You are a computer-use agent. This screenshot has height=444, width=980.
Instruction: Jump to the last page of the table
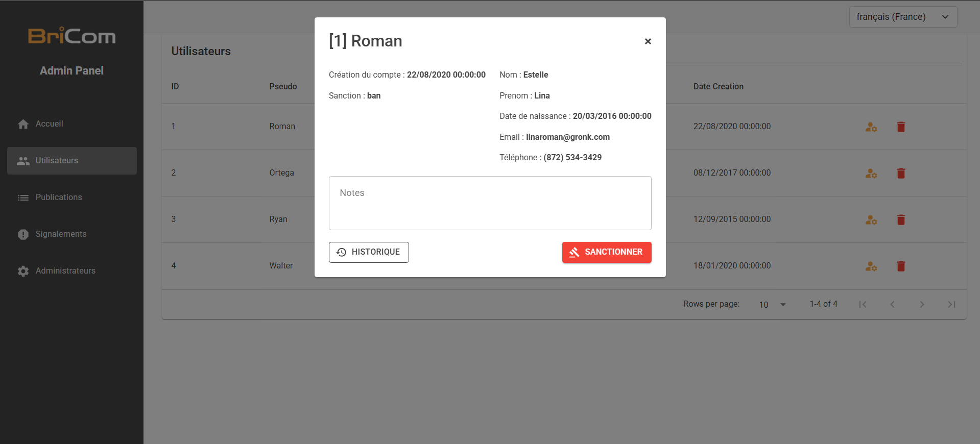pyautogui.click(x=951, y=305)
